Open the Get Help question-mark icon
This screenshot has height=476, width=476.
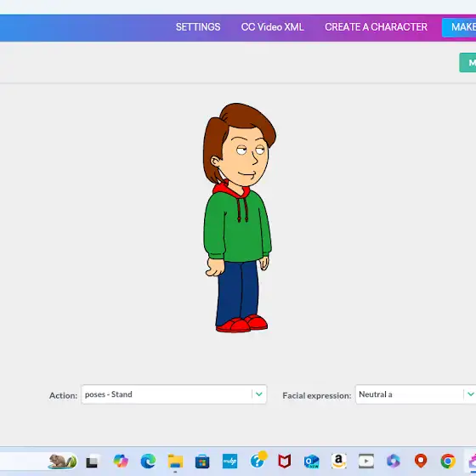258,461
